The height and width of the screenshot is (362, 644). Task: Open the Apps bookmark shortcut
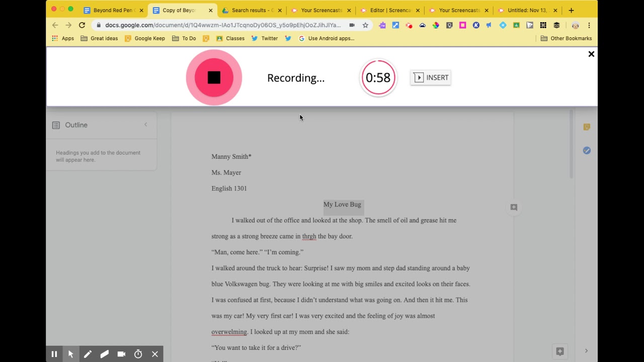(x=63, y=38)
